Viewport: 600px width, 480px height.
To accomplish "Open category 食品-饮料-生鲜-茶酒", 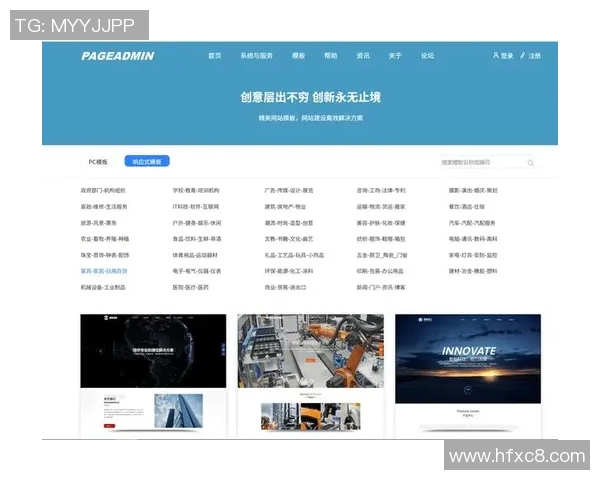I will [x=197, y=239].
